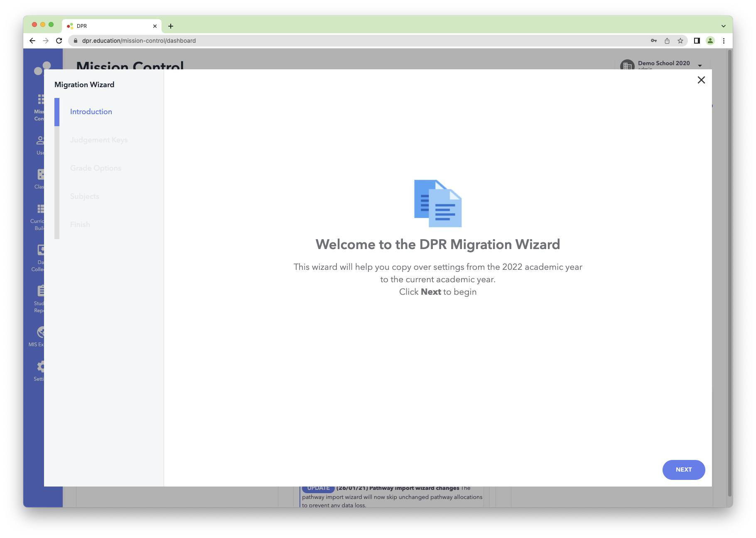Open Settings from the sidebar
The width and height of the screenshot is (756, 538).
[41, 369]
